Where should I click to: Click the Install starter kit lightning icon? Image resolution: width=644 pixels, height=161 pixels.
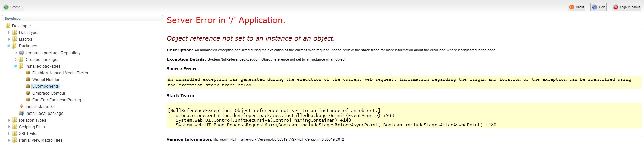(x=21, y=106)
